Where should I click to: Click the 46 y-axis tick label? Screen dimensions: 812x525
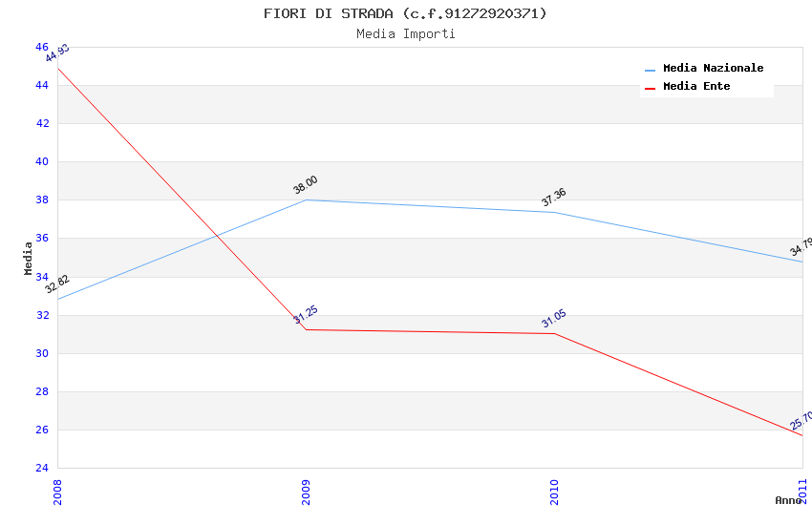click(x=42, y=47)
